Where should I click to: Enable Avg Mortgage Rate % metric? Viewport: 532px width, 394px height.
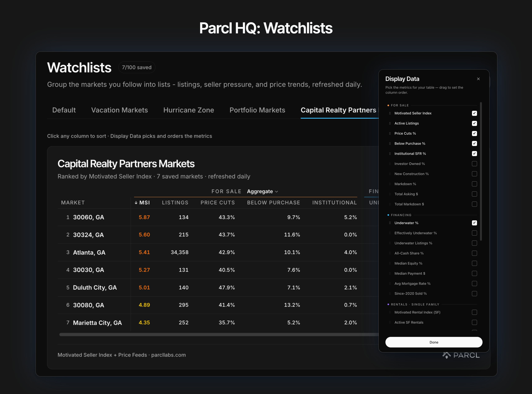pos(474,284)
